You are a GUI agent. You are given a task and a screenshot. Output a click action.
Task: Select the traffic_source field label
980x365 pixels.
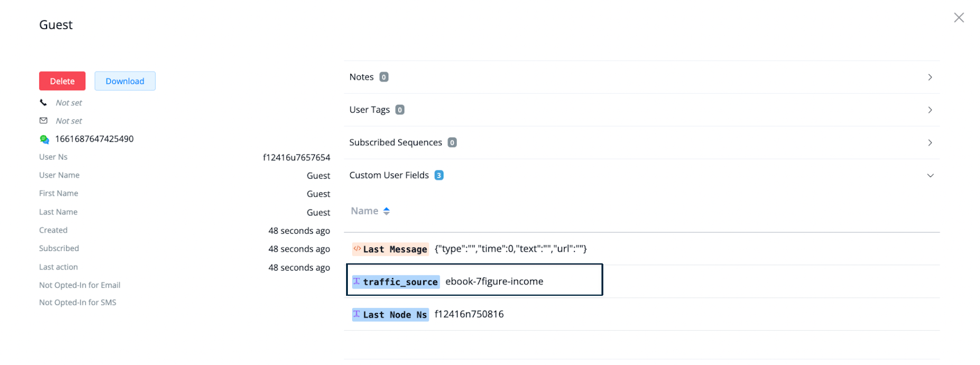(x=400, y=282)
